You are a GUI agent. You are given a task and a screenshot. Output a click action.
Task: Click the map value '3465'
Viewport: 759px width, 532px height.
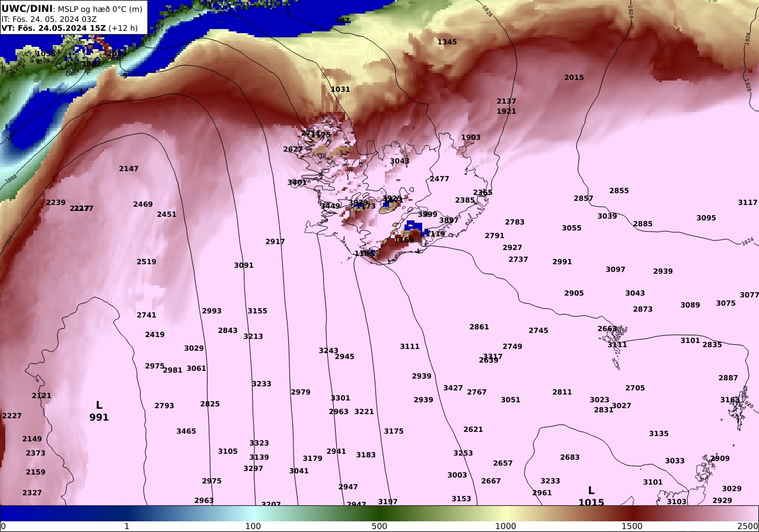pyautogui.click(x=186, y=431)
